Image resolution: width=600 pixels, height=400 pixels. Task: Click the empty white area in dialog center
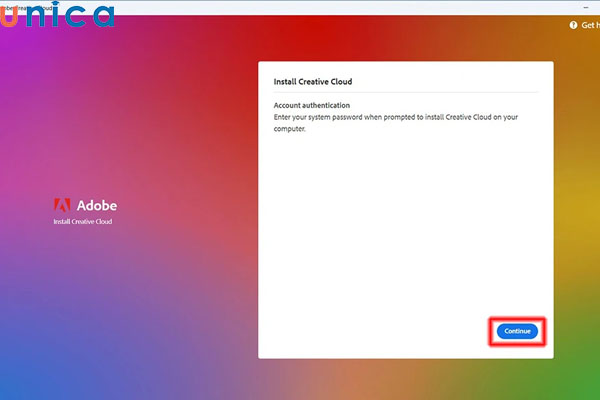(405, 230)
